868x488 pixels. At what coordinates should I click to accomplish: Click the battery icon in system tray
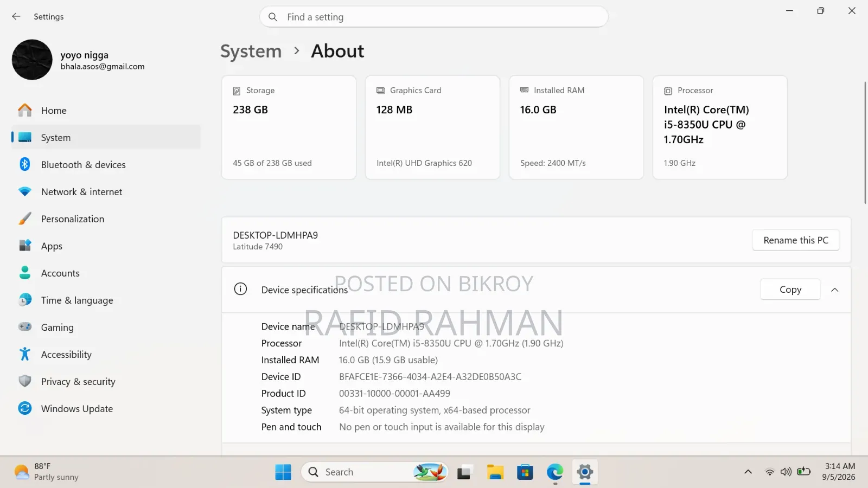pos(803,472)
